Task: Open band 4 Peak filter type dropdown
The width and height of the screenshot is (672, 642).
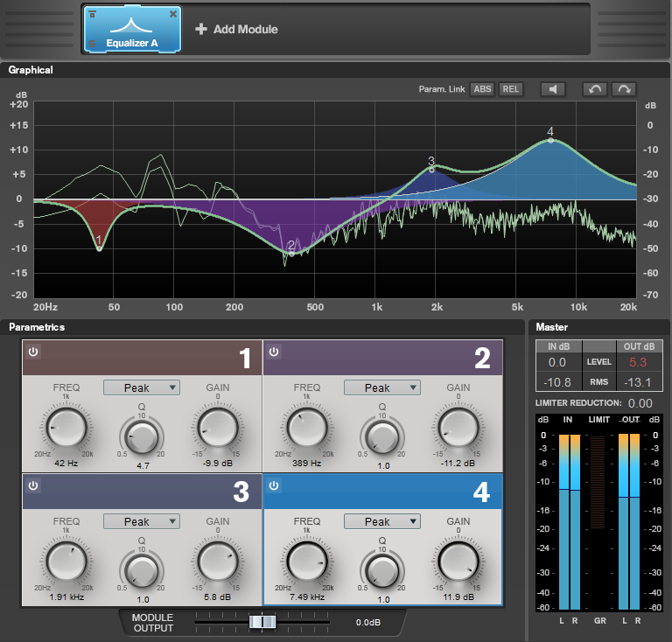Action: click(x=382, y=521)
